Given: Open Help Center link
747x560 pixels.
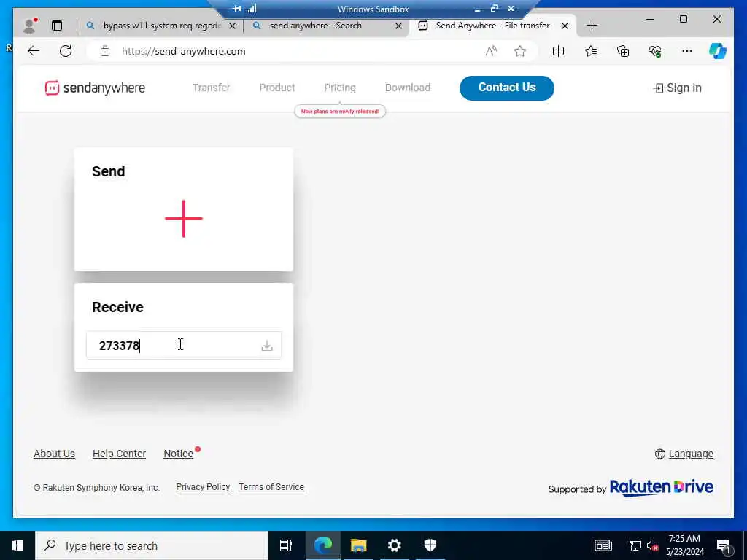Looking at the screenshot, I should pos(119,454).
